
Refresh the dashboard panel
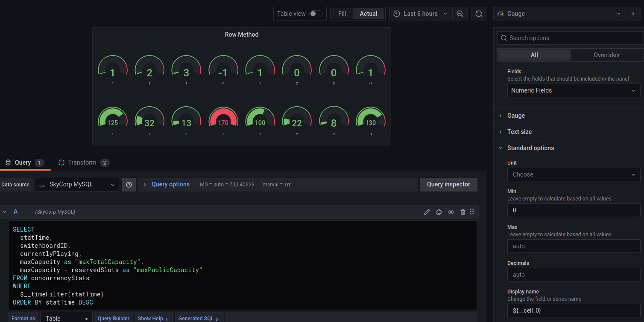pos(479,14)
